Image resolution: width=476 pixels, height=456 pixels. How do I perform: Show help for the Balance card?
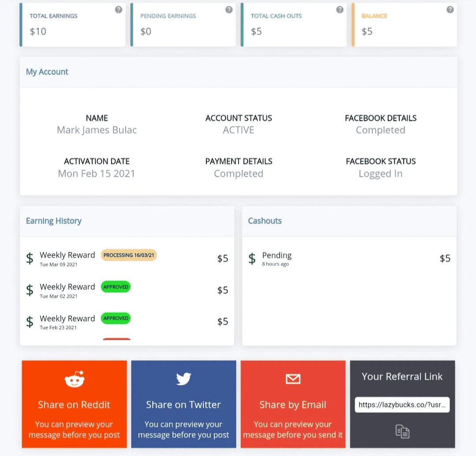point(450,10)
